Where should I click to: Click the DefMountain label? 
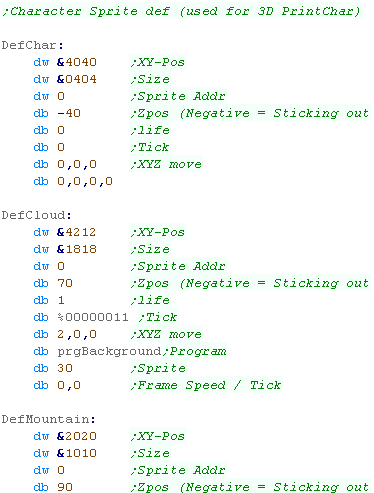point(48,419)
